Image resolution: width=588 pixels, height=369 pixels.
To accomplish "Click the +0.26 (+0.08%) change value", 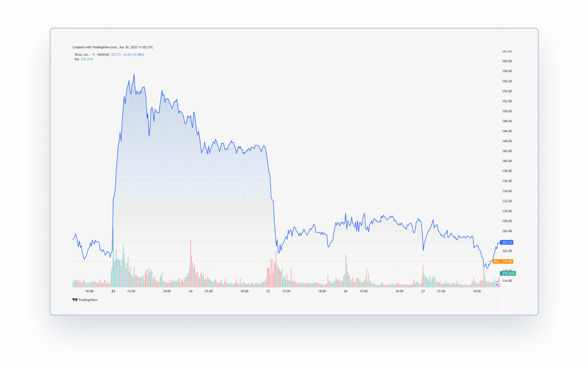I will 133,55.
